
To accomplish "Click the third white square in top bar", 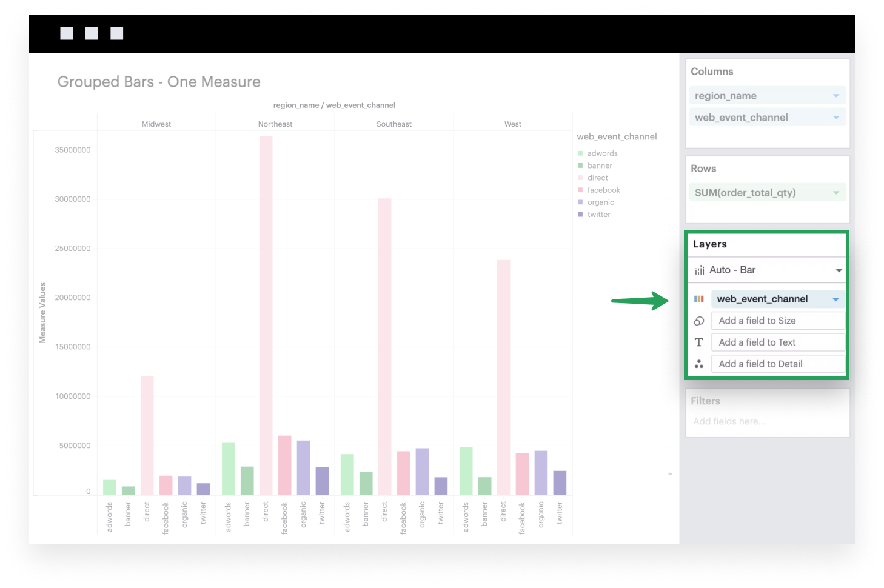I will [117, 33].
